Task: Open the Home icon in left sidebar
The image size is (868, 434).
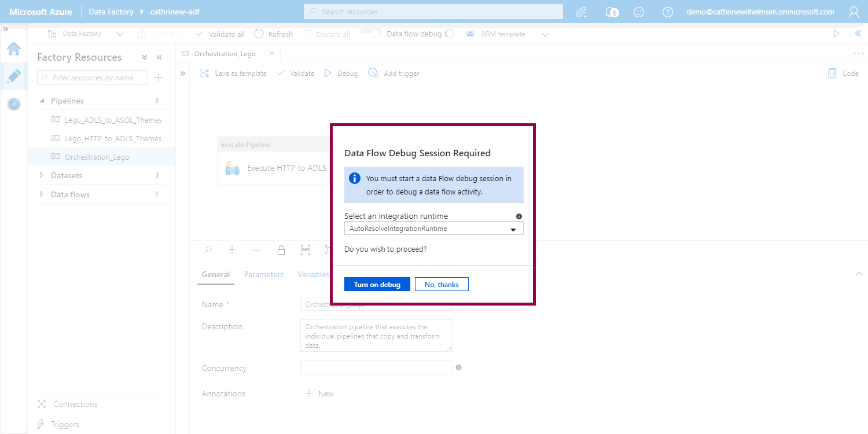Action: [x=14, y=49]
